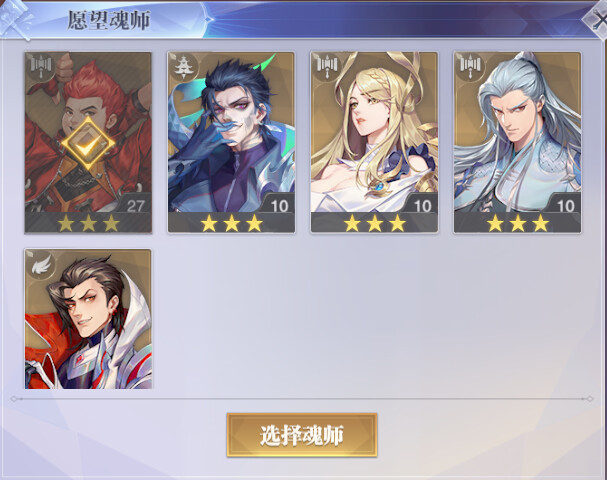
Task: Click the 选择魂师 confirm button
Action: click(302, 435)
